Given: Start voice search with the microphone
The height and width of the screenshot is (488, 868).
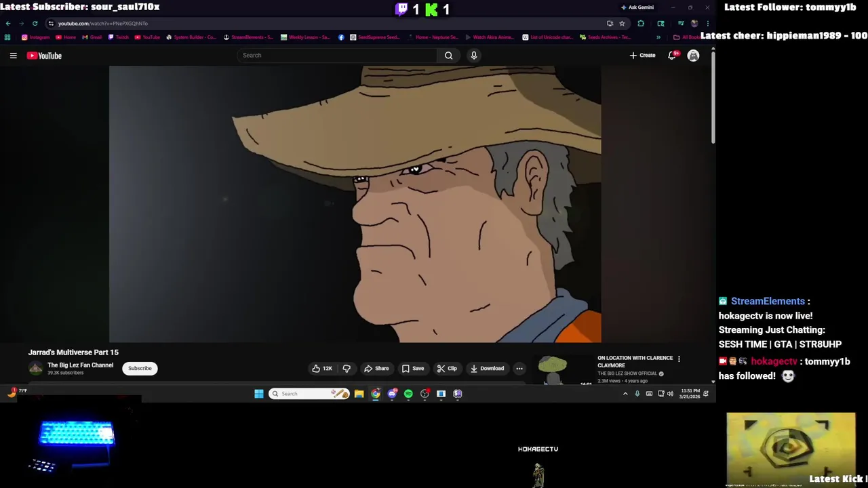Looking at the screenshot, I should click(x=474, y=56).
